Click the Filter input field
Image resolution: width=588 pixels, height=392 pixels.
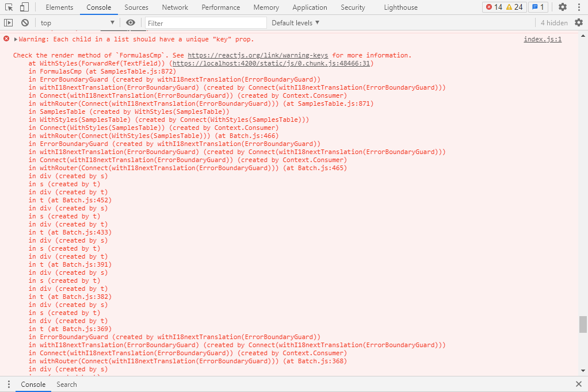point(206,23)
